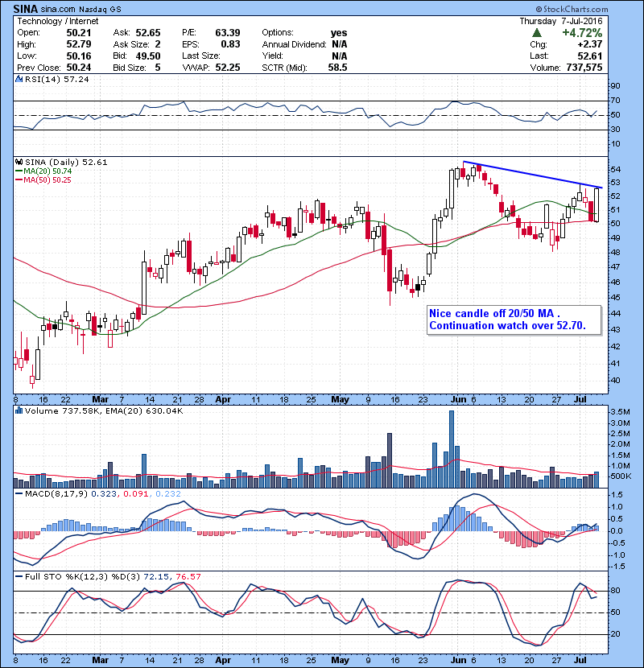The height and width of the screenshot is (668, 644).
Task: Click the SCTR (Mid) value 58.5
Action: coord(337,68)
